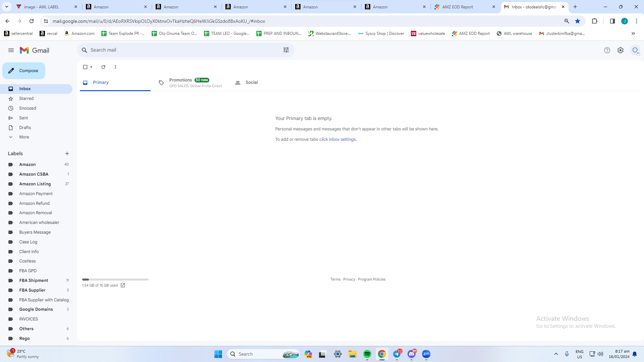Viewport: 644px width, 362px height.
Task: Open AWL warehouse bookmark
Action: point(514,34)
